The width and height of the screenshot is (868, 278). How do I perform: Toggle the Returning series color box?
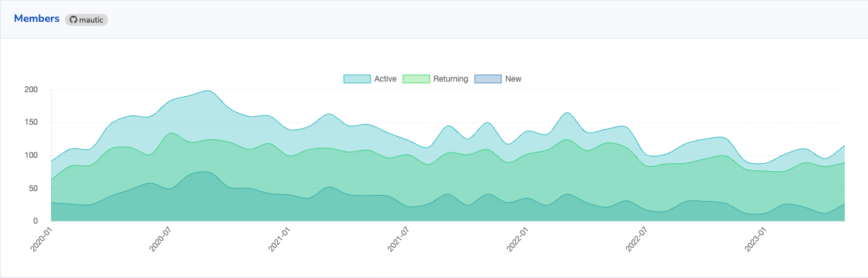pyautogui.click(x=416, y=79)
